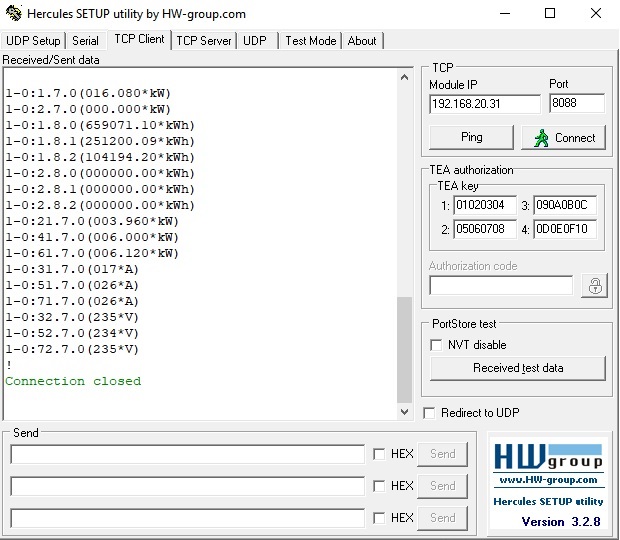Click the line 1-0:1.8.1(251200.09*kWh)
The width and height of the screenshot is (620, 540).
click(x=100, y=141)
